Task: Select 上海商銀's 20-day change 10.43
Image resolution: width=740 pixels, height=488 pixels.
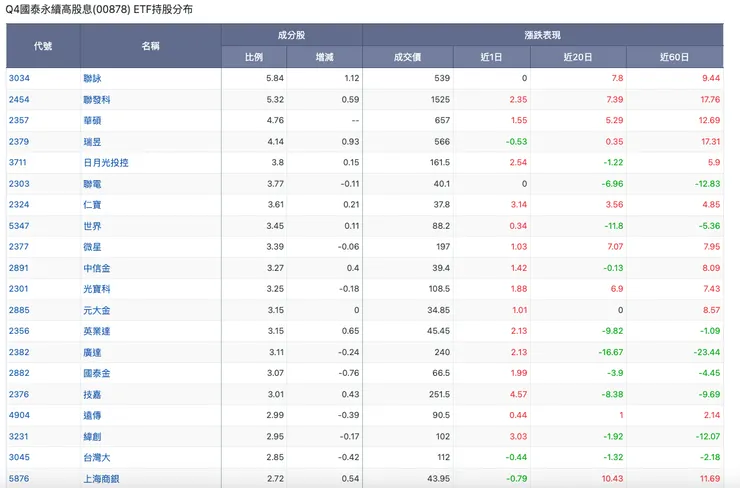Action: click(612, 478)
